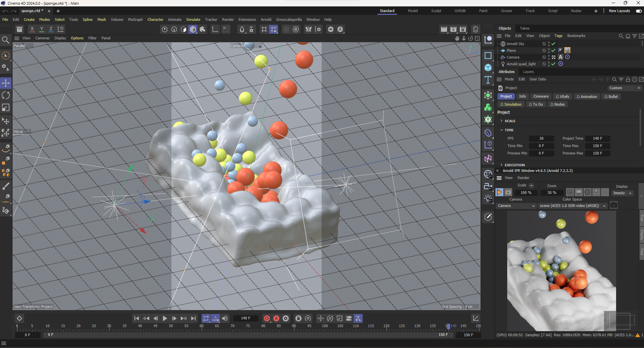Open the Color Space dropdown
Viewport: 644px width, 348px height.
coord(573,206)
